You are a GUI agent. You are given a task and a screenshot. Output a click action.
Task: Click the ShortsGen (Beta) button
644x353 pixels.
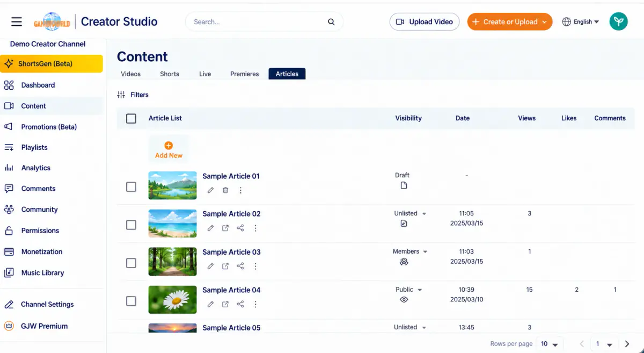point(52,64)
